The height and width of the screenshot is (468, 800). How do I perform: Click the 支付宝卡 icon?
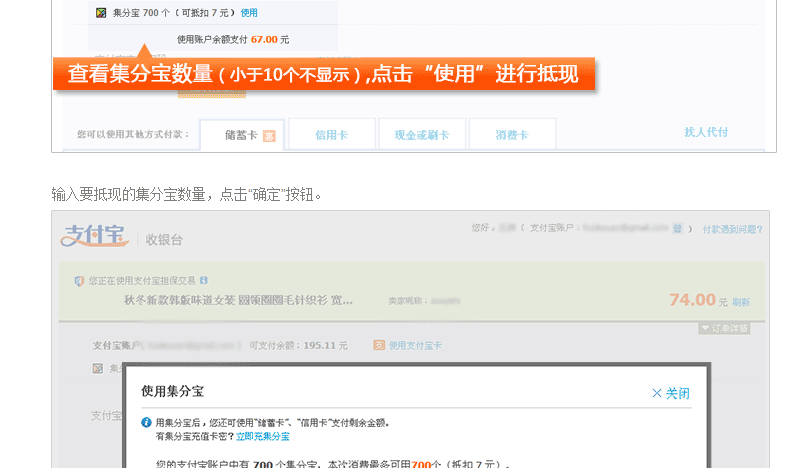click(x=379, y=346)
